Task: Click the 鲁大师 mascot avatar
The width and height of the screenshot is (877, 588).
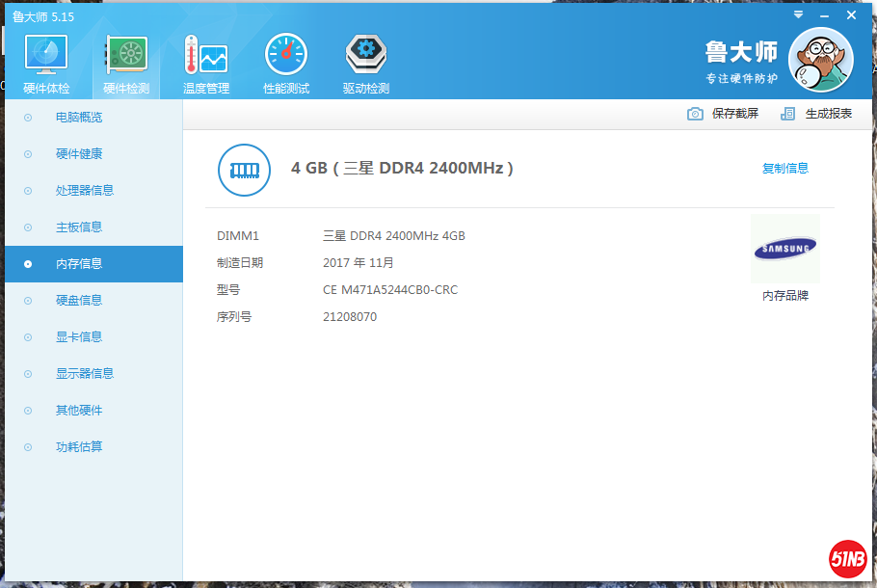Action: click(820, 60)
